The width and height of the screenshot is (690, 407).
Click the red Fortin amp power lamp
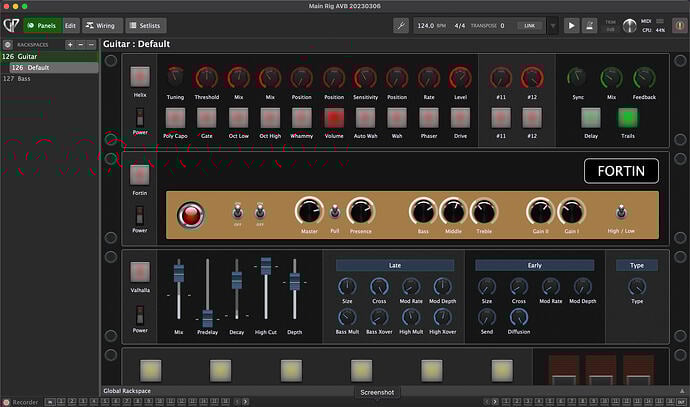pos(189,214)
